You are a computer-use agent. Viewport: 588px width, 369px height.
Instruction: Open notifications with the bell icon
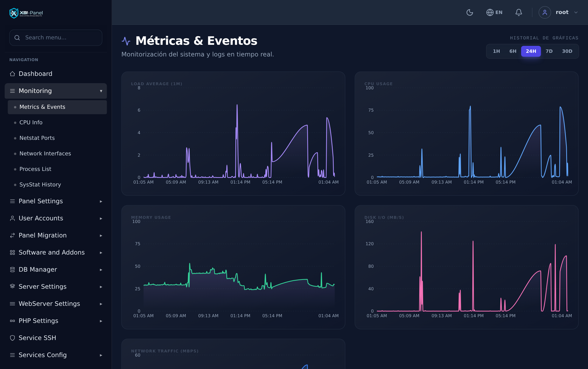pyautogui.click(x=519, y=12)
